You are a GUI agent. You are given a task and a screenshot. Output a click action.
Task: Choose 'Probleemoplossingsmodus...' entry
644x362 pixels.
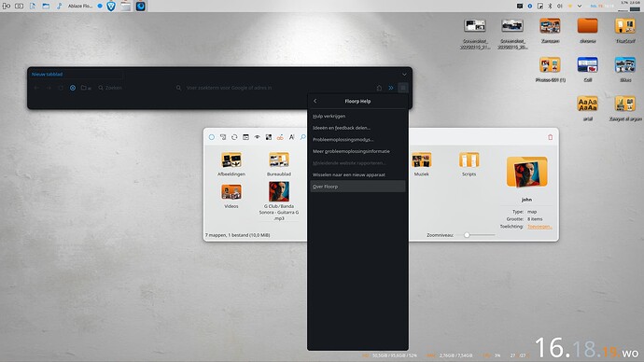(357, 140)
